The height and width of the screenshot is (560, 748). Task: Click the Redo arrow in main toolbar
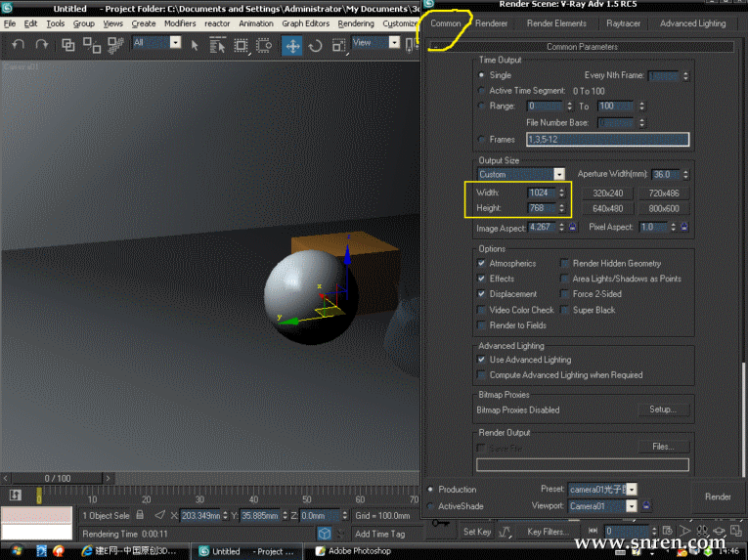[42, 45]
